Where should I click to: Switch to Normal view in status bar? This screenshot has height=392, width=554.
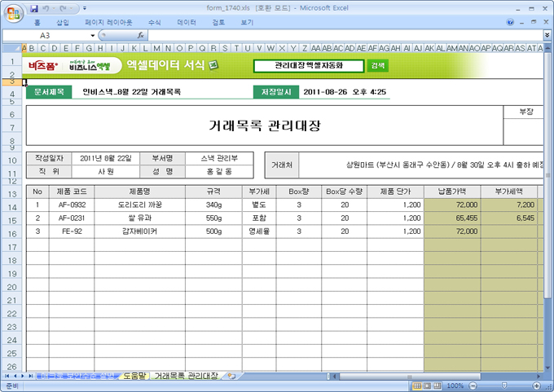coord(417,386)
